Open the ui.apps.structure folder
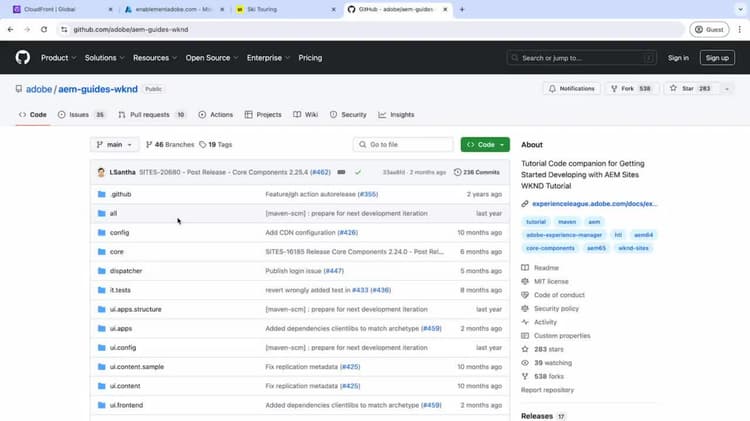 [135, 309]
